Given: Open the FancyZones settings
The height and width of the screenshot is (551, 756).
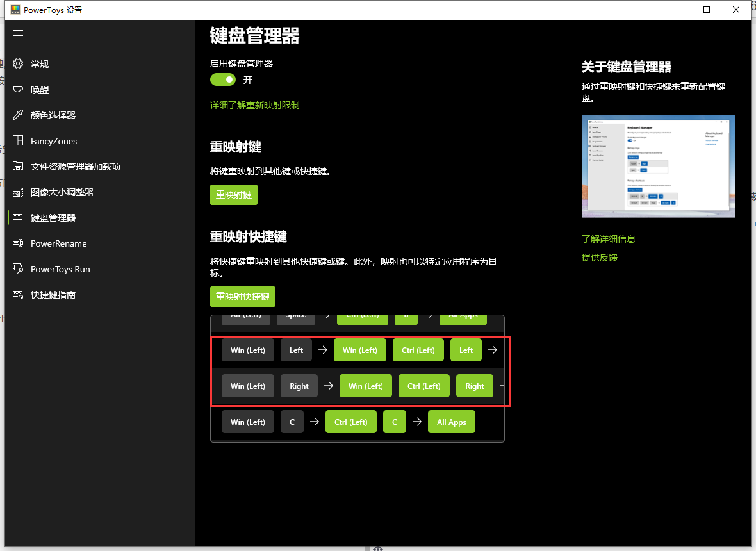Looking at the screenshot, I should tap(100, 141).
